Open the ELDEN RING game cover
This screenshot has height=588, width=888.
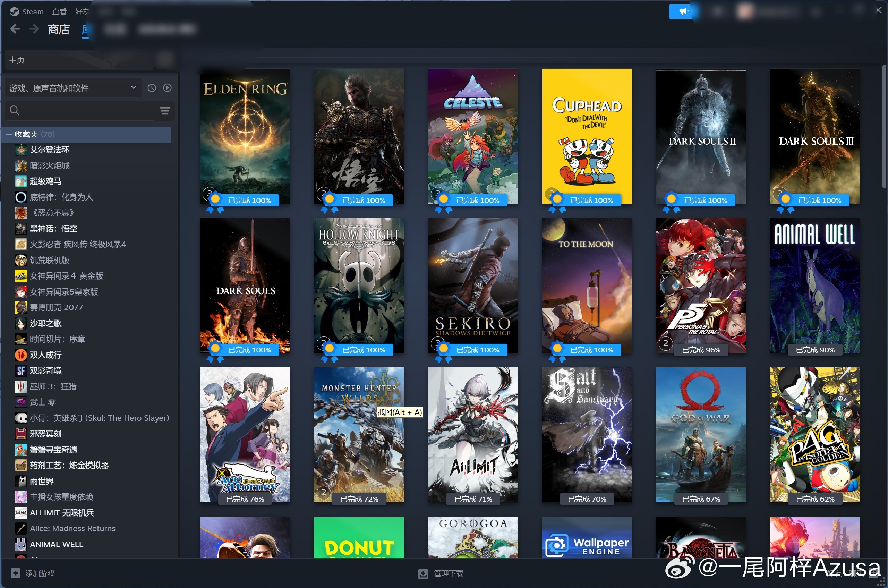click(245, 136)
